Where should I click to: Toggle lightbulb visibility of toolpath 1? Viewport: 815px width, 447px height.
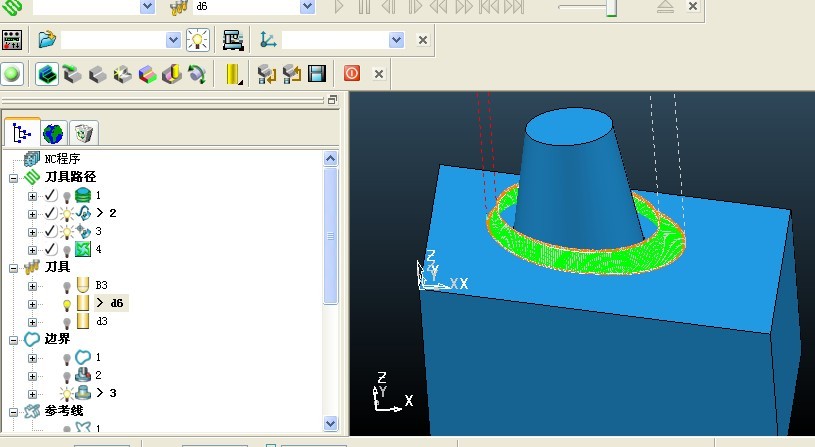[67, 197]
